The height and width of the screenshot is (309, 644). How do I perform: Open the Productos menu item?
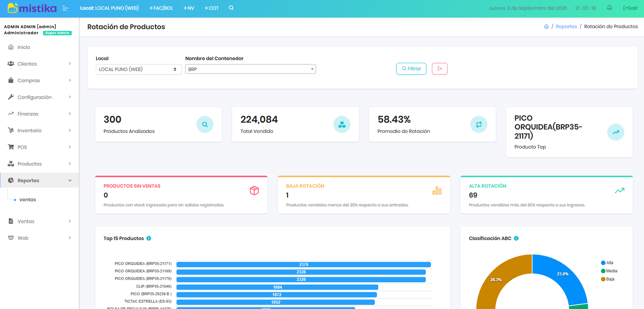[x=39, y=164]
